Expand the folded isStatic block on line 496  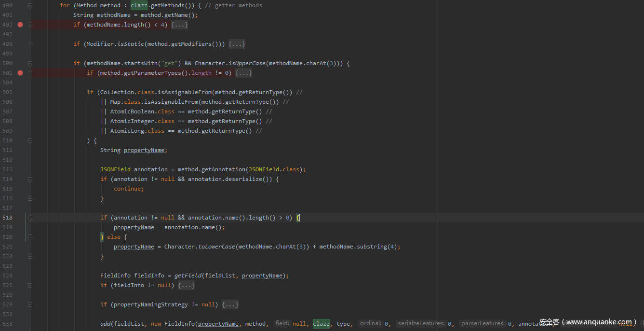click(x=237, y=44)
